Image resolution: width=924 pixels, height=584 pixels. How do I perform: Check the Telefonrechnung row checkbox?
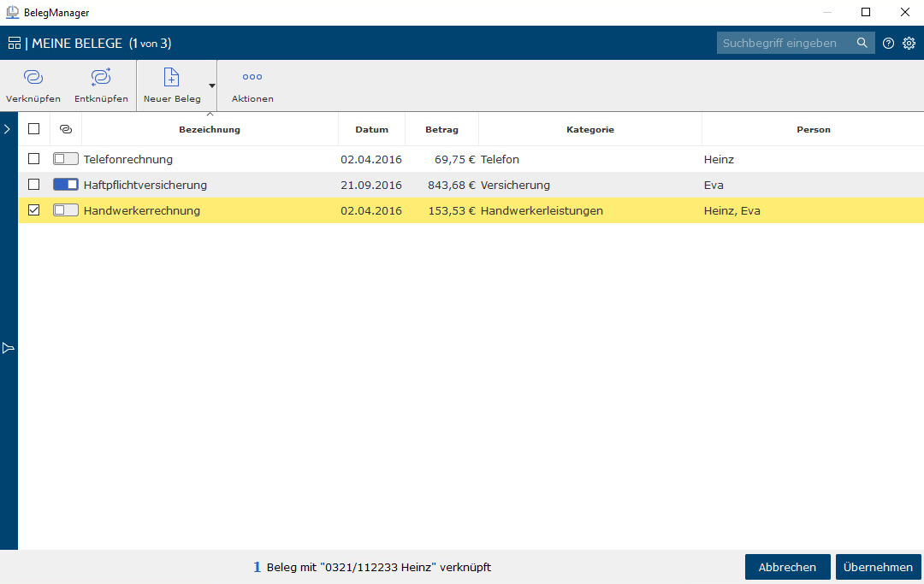(x=34, y=159)
